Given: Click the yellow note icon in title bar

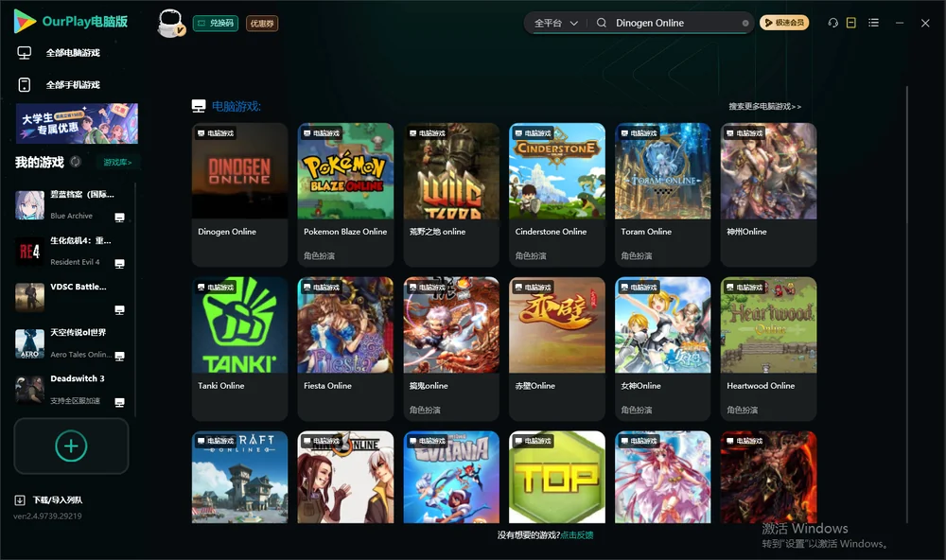Looking at the screenshot, I should click(851, 23).
